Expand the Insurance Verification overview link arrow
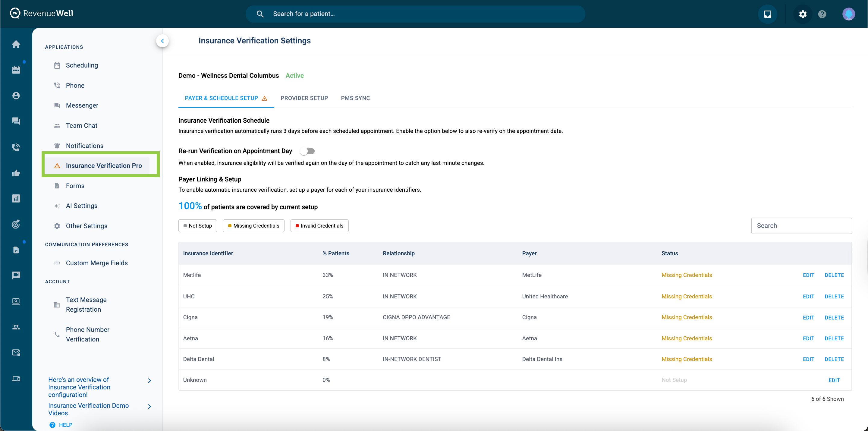Image resolution: width=868 pixels, height=431 pixels. coord(149,380)
